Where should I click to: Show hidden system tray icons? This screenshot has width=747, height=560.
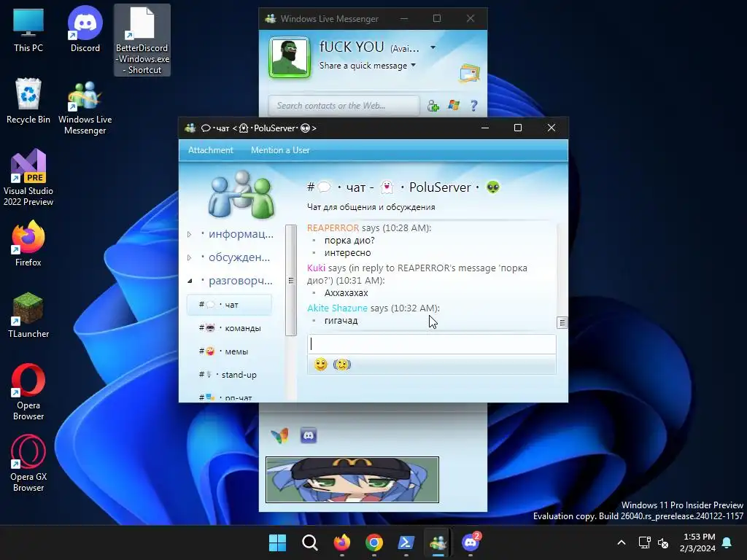pyautogui.click(x=622, y=542)
